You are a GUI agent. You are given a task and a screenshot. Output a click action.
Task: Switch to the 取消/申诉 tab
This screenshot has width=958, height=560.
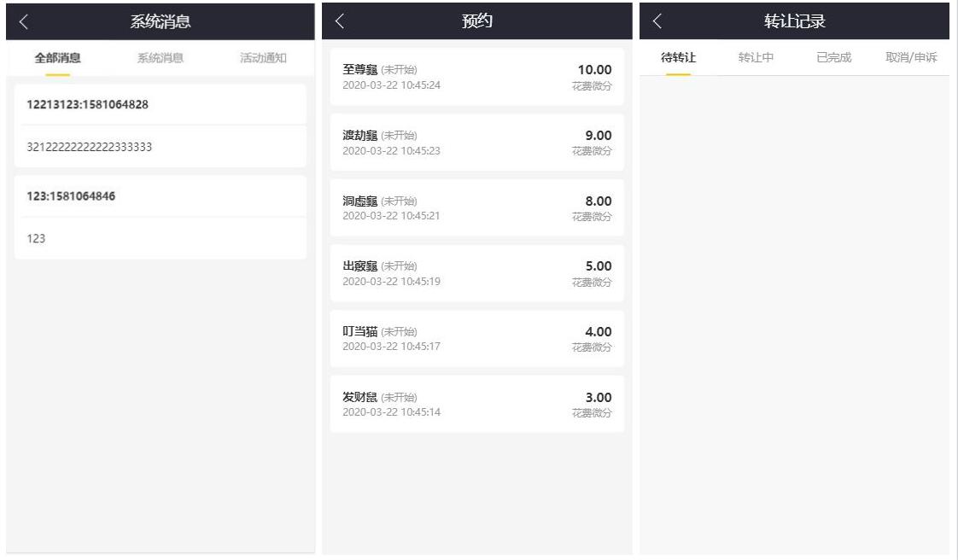click(911, 57)
